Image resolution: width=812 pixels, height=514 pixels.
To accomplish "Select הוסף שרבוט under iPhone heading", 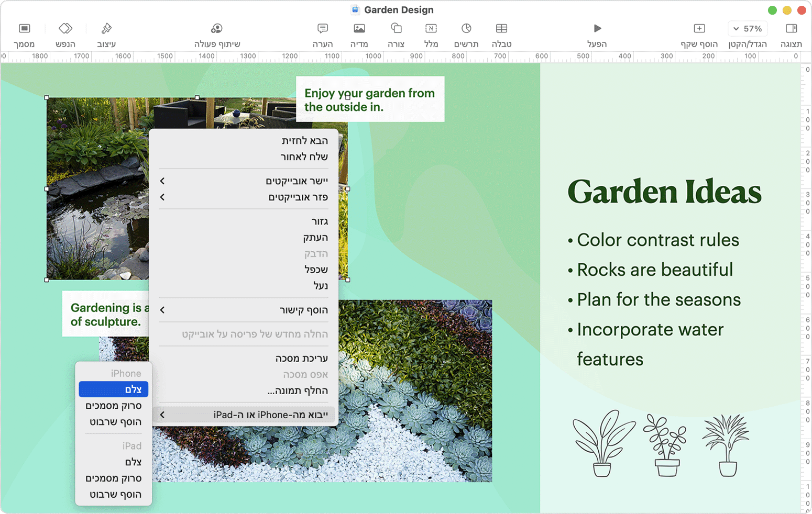I will pos(114,422).
